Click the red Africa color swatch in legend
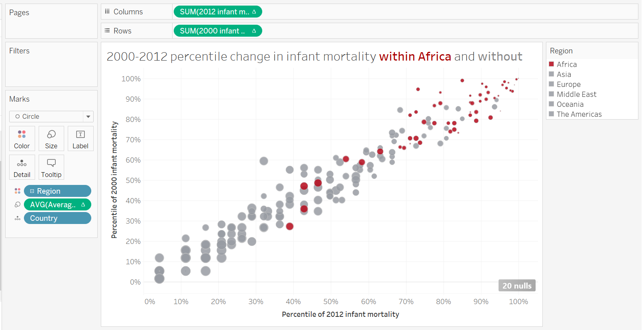Image resolution: width=644 pixels, height=330 pixels. 551,64
